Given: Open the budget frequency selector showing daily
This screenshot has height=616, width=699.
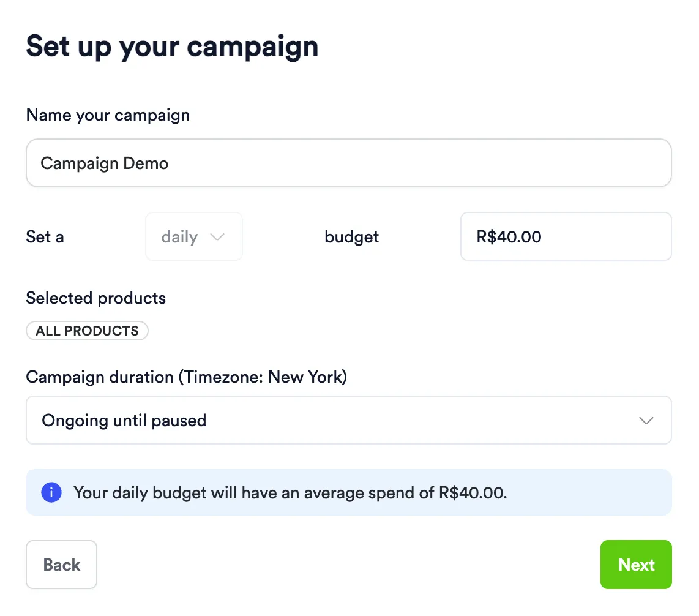Looking at the screenshot, I should click(x=193, y=237).
